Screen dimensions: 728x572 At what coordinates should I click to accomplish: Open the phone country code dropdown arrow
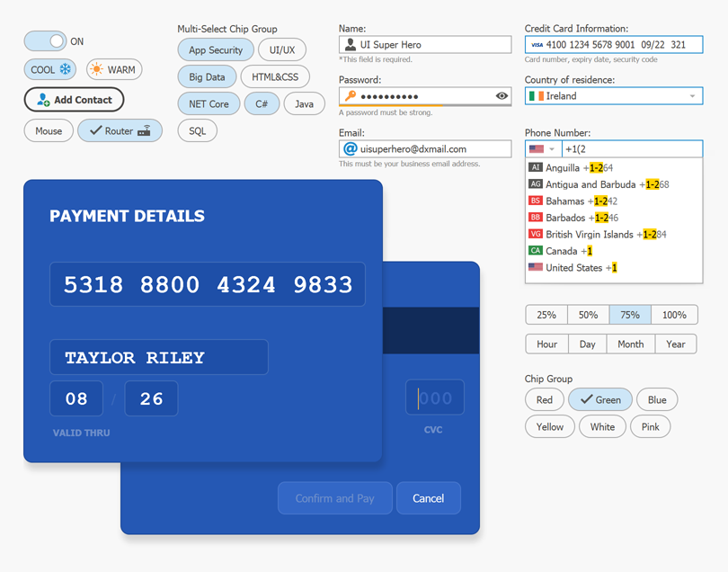coord(550,148)
